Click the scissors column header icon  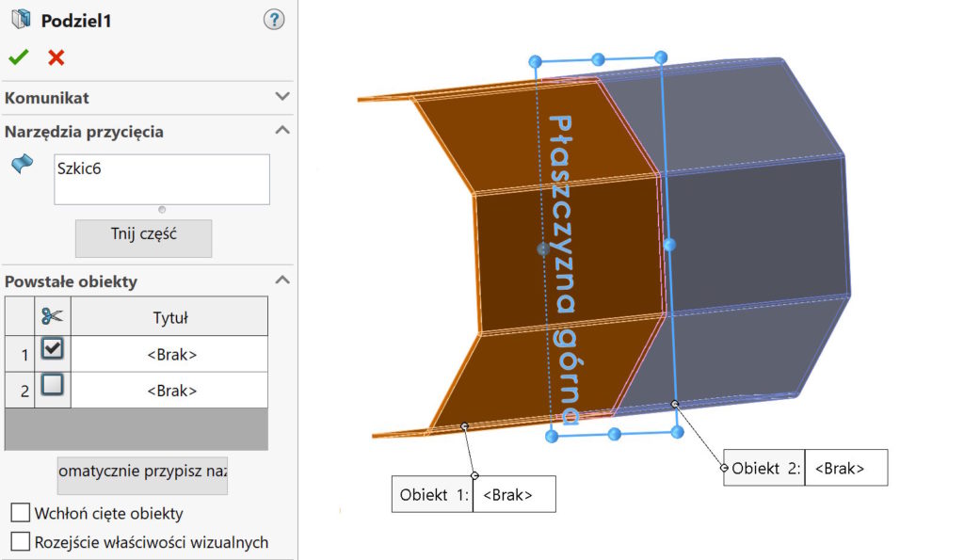(x=53, y=317)
